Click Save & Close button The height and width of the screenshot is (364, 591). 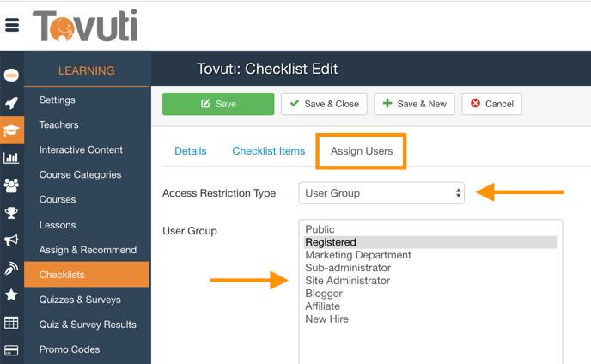pos(324,104)
